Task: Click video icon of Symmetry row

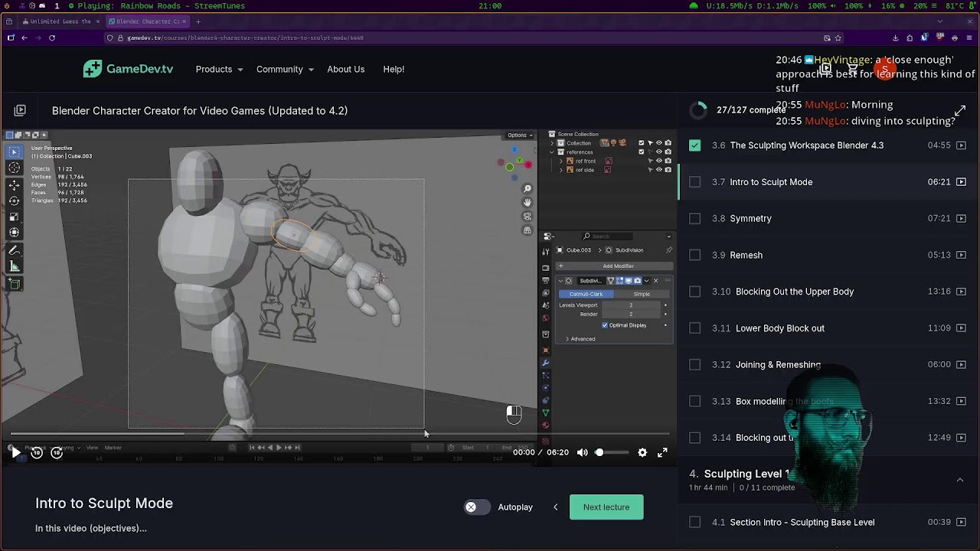Action: [961, 218]
